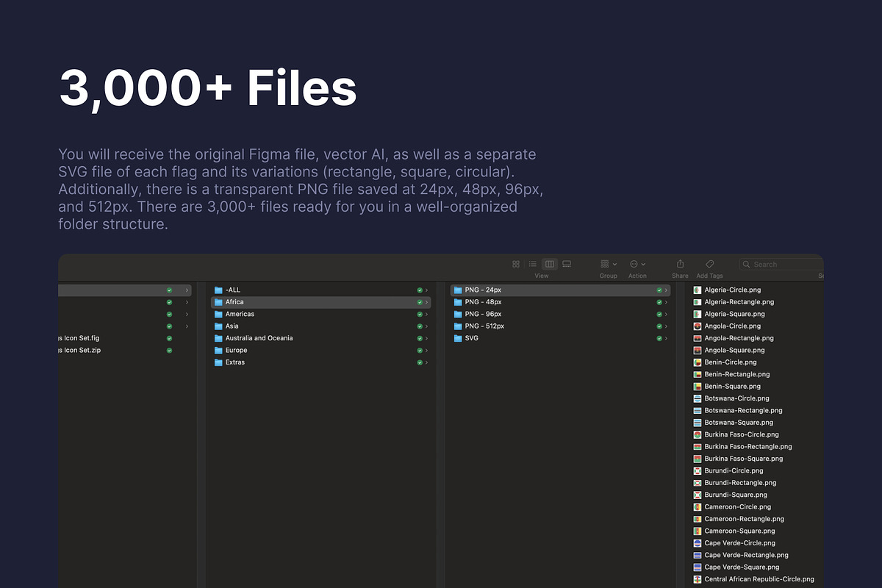Click the Search field
The image size is (882, 588).
point(779,264)
